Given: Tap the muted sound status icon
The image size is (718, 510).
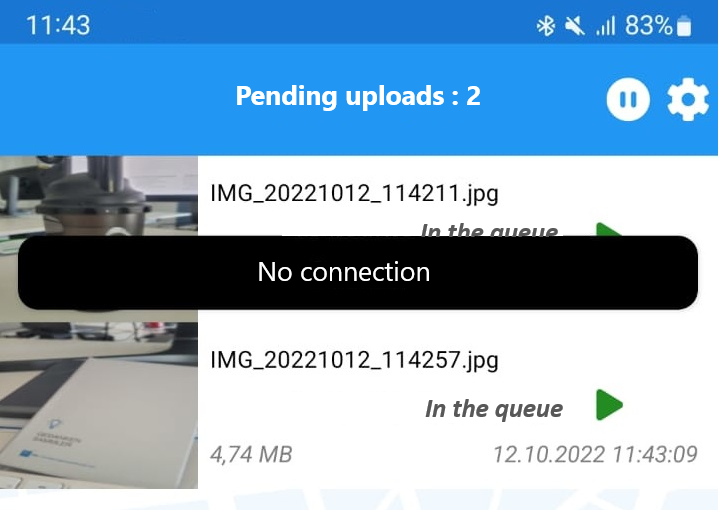Looking at the screenshot, I should coord(574,26).
